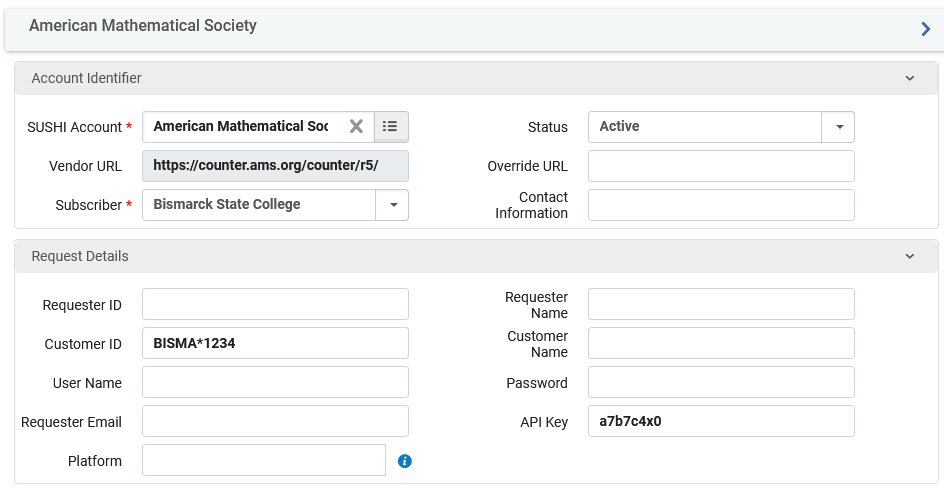Image resolution: width=944 pixels, height=488 pixels.
Task: Click the Active status value
Action: tap(620, 126)
